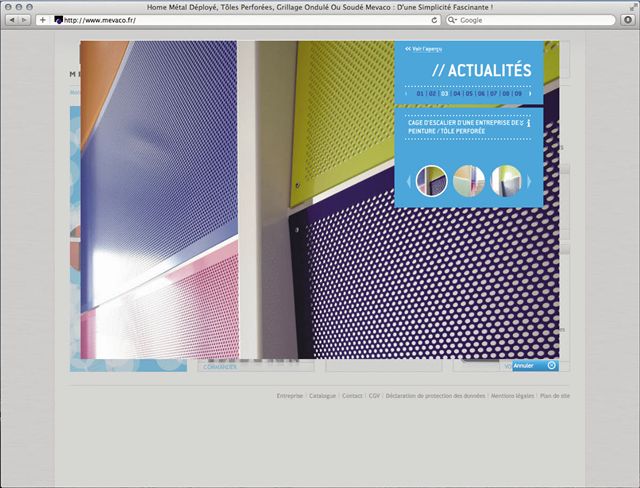Open the CGV footer link
Viewport: 640px width, 488px height.
pyautogui.click(x=374, y=396)
